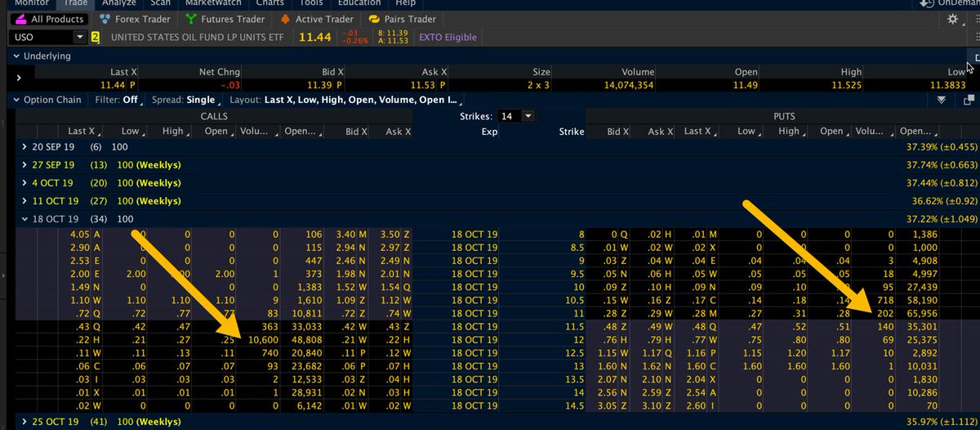Open the Charts main tab
980x430 pixels.
pyautogui.click(x=270, y=2)
